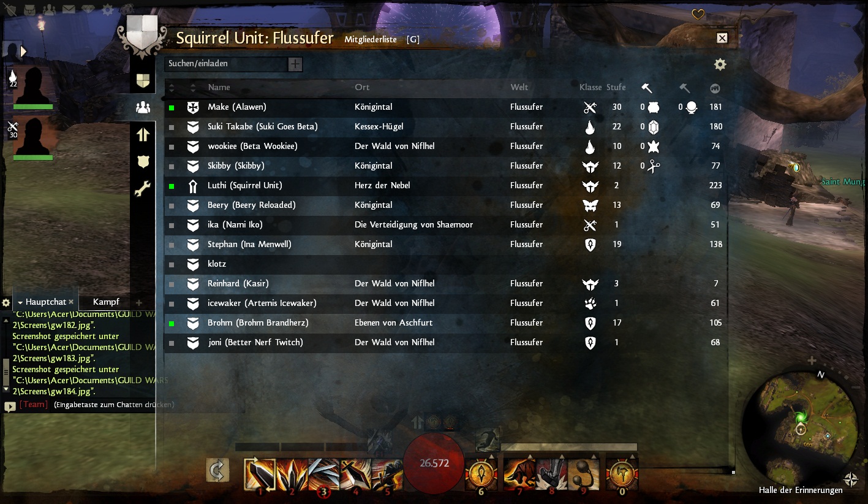868x504 pixels.
Task: Toggle the status square beside Luthi (Squirrel Unit)
Action: click(x=172, y=186)
